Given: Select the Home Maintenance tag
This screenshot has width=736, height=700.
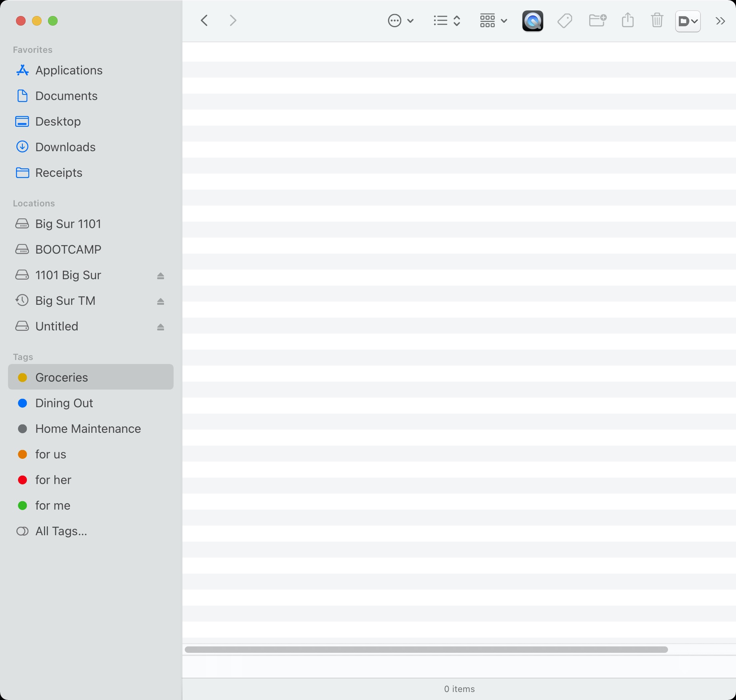Looking at the screenshot, I should coord(91,429).
